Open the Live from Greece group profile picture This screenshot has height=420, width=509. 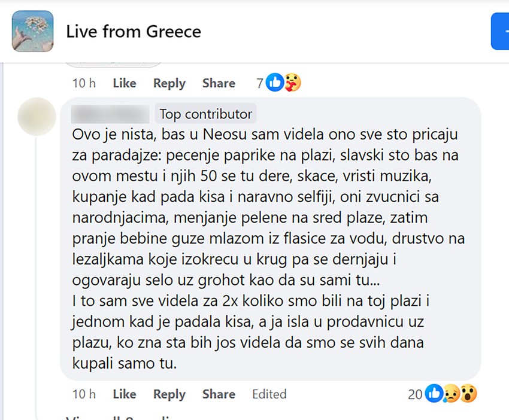[32, 31]
